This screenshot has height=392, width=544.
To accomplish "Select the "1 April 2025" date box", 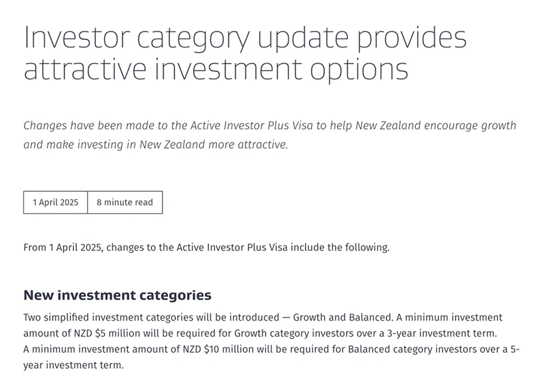I will coord(55,202).
